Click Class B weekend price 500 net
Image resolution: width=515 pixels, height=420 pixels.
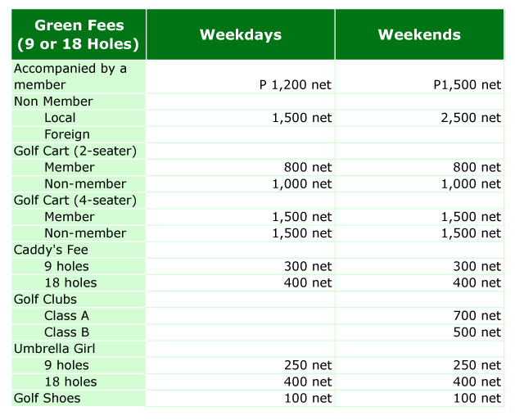pyautogui.click(x=477, y=332)
